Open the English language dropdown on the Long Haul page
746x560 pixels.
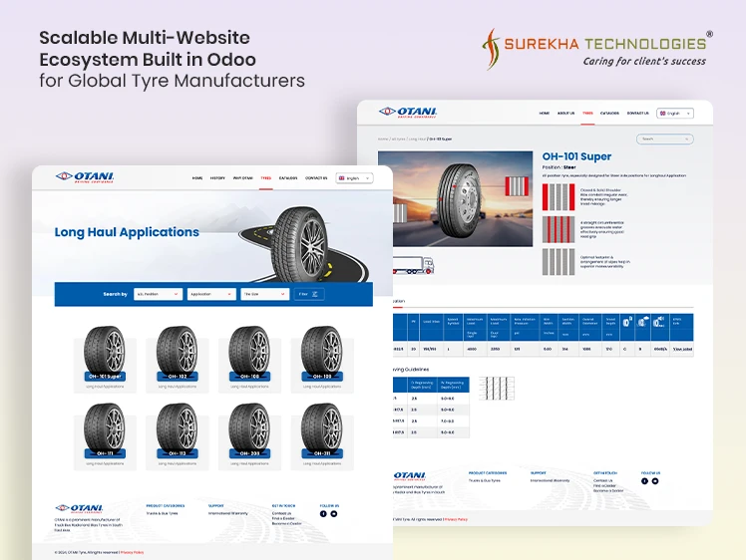click(354, 178)
